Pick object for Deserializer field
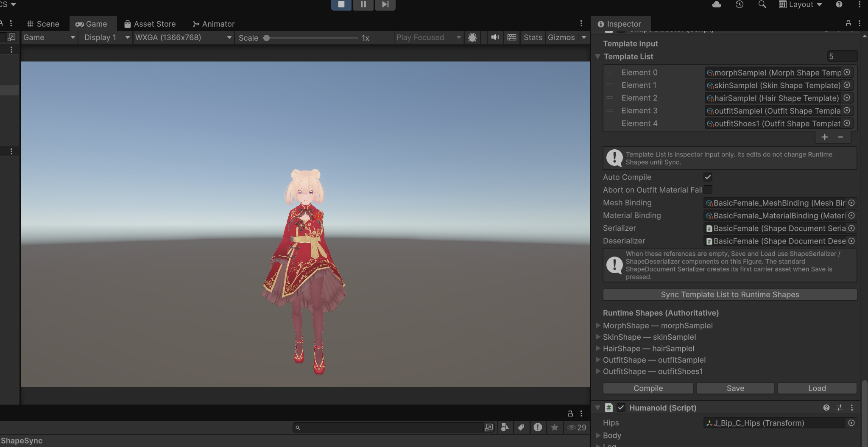868x447 pixels. (851, 241)
